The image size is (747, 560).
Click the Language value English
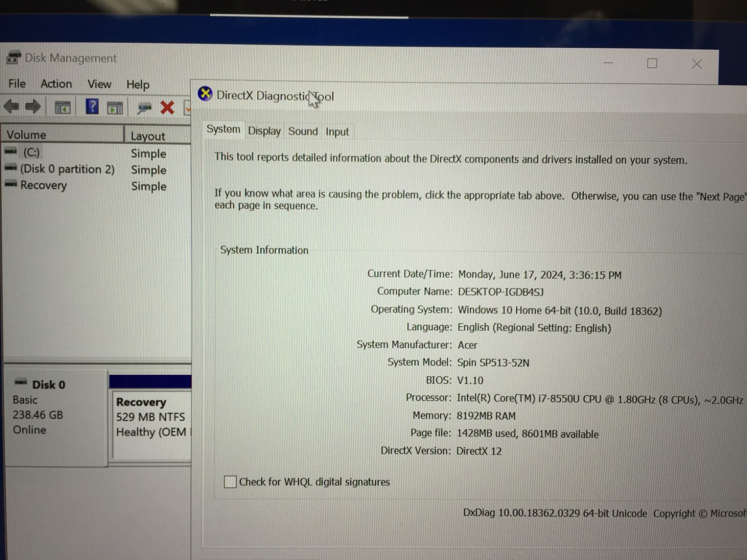[x=534, y=328]
